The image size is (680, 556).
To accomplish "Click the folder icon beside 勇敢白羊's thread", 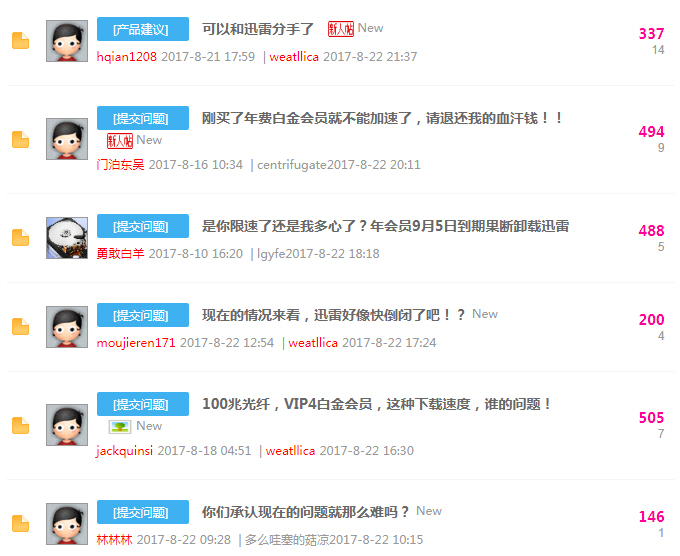I will click(20, 238).
